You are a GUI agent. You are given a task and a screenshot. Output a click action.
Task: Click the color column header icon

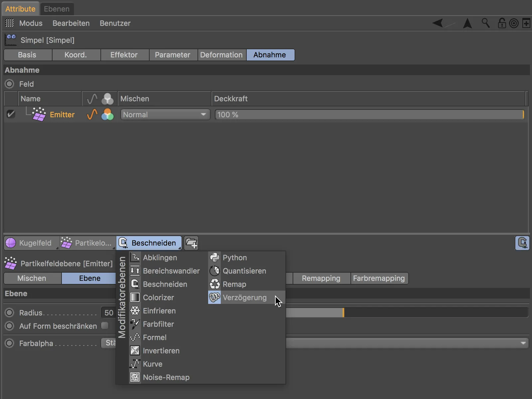coord(107,99)
